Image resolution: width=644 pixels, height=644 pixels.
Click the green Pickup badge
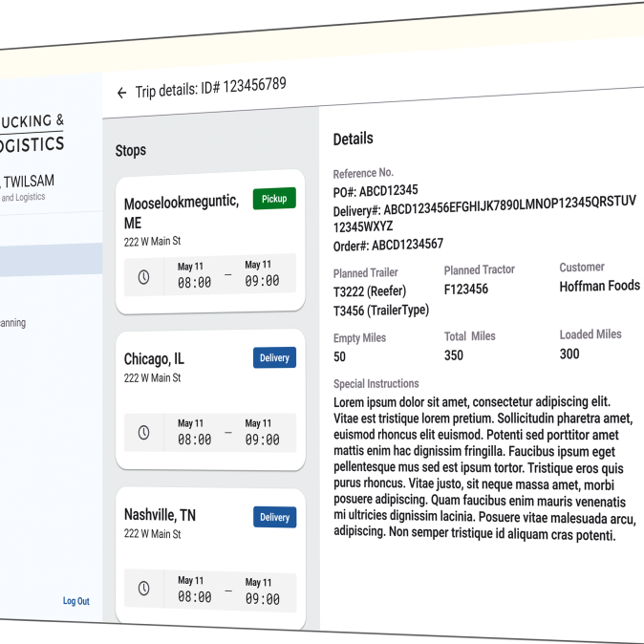tap(274, 199)
